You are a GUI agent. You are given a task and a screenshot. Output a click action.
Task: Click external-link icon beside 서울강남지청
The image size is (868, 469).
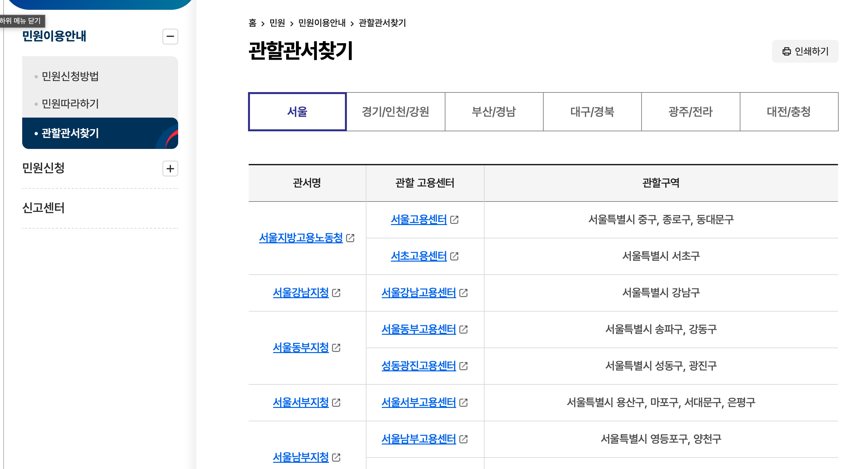click(x=336, y=293)
